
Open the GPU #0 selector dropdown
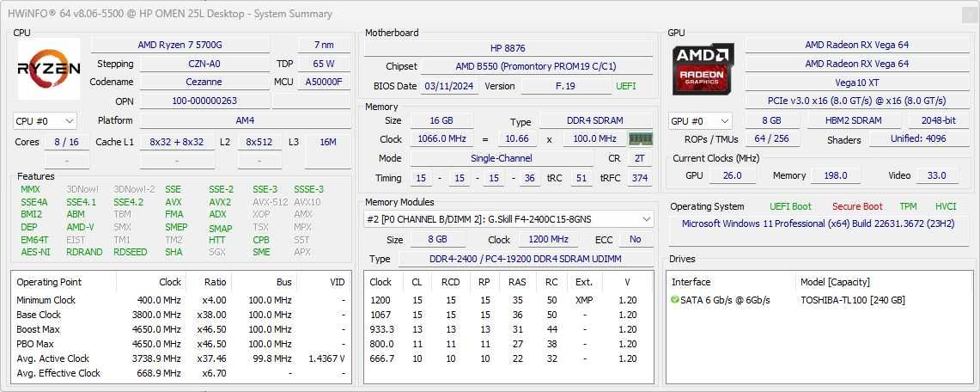(700, 120)
